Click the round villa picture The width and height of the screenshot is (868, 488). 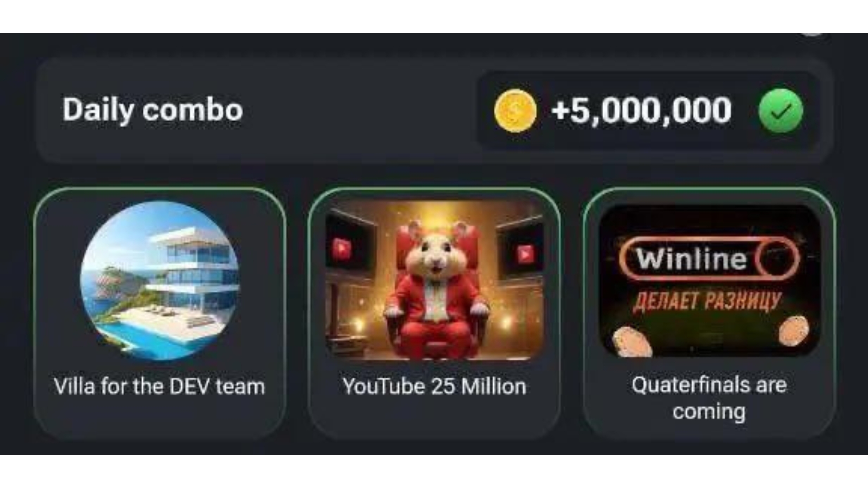tap(160, 280)
